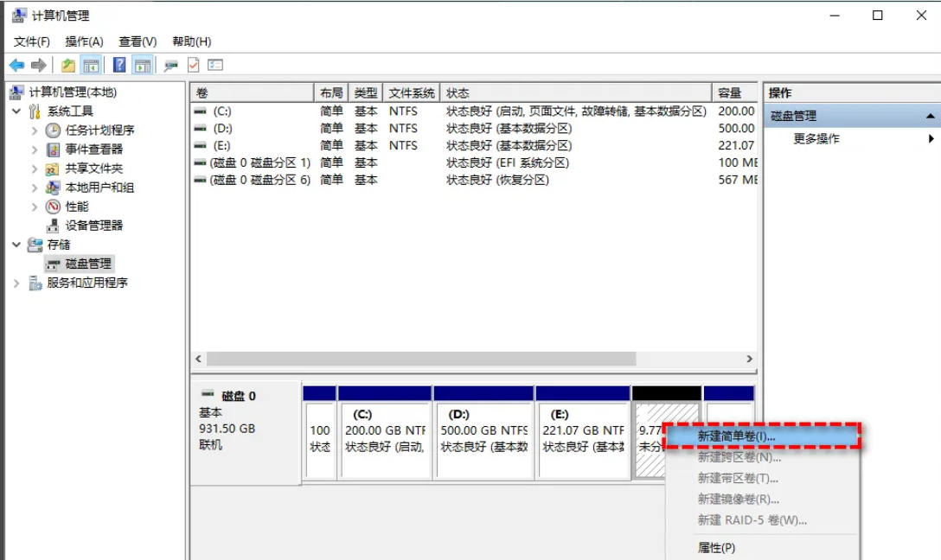Screen dimensions: 941x560
Task: Select the (C:) 200.00 GB partition block
Action: coord(385,433)
